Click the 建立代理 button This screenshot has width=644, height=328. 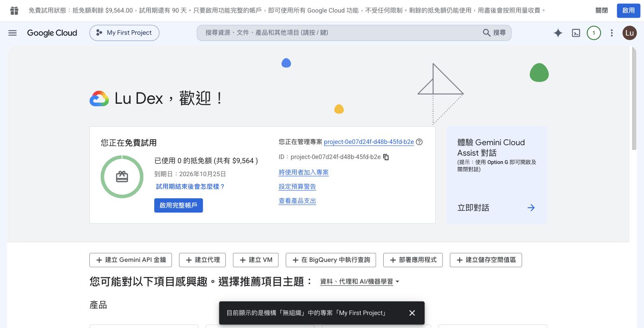[202, 260]
